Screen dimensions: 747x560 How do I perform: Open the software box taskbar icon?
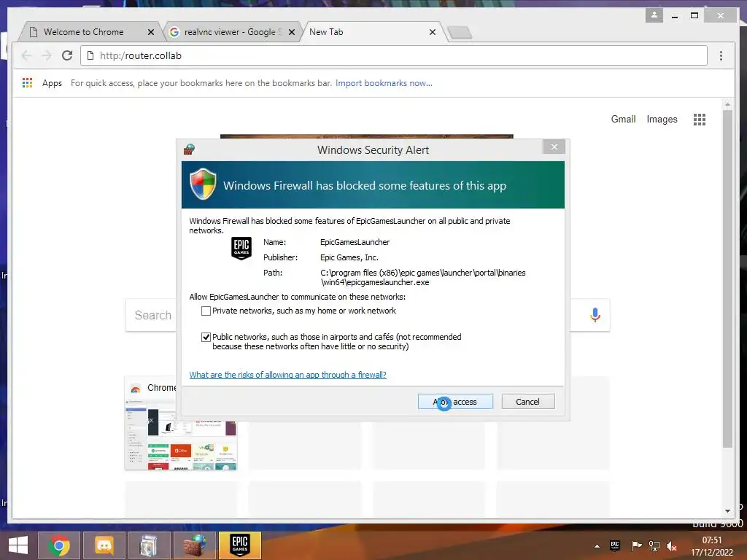(150, 545)
